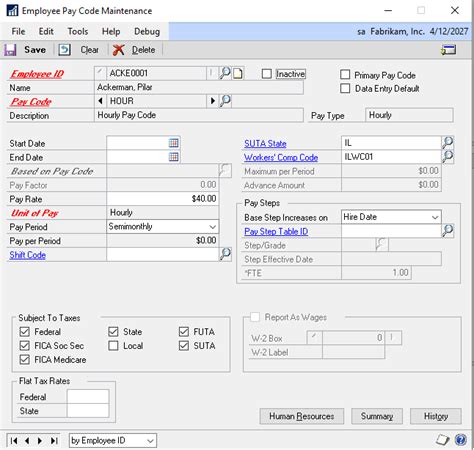Viewport: 474px width, 450px height.
Task: Open the Tools menu
Action: pos(78,31)
